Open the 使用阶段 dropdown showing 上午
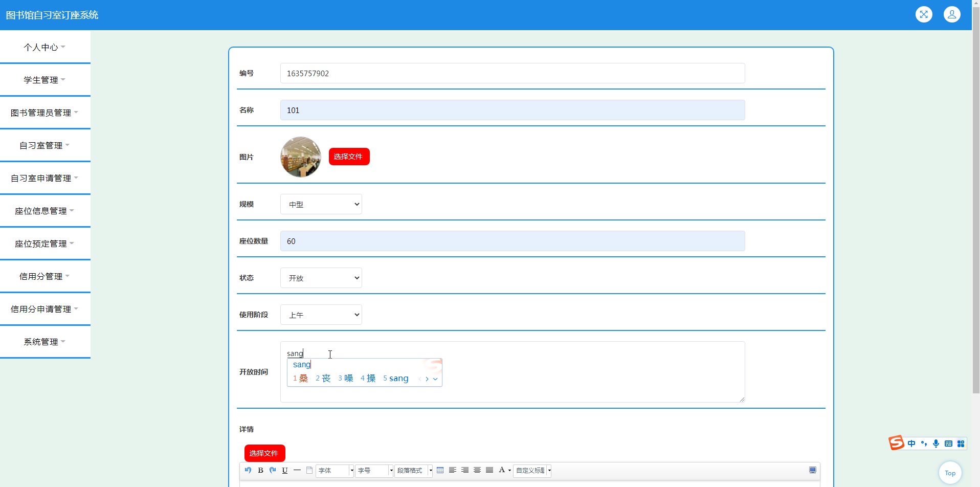This screenshot has height=487, width=980. (x=320, y=315)
